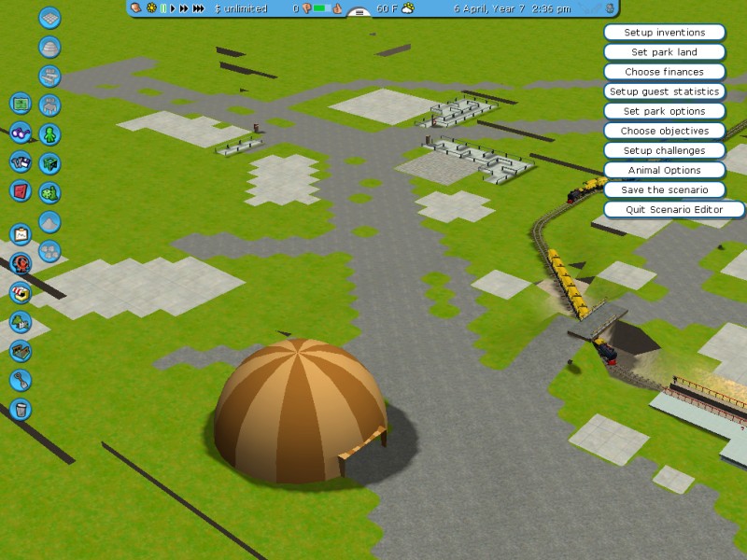Open Setup guest statistics
Viewport: 747px width, 560px height.
665,91
